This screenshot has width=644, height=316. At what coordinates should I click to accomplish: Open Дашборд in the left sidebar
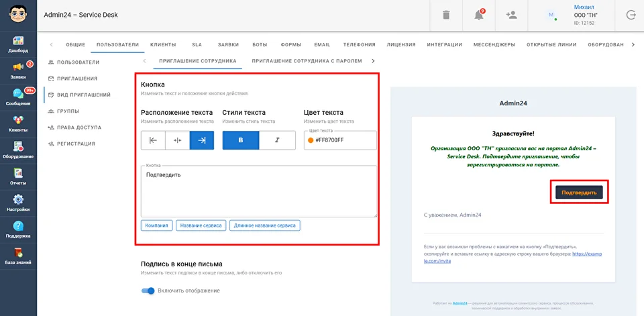click(x=18, y=44)
